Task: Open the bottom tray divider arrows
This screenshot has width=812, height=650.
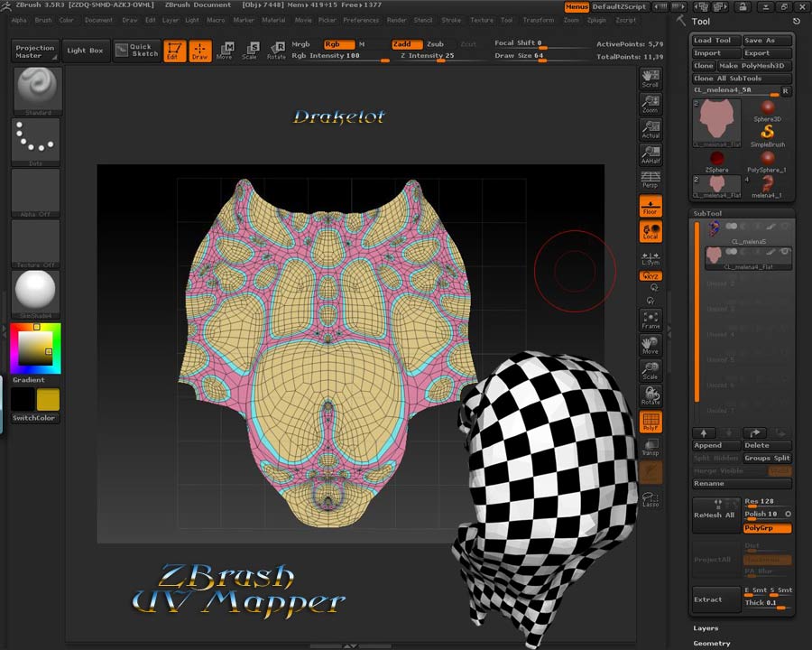Action: 350,645
